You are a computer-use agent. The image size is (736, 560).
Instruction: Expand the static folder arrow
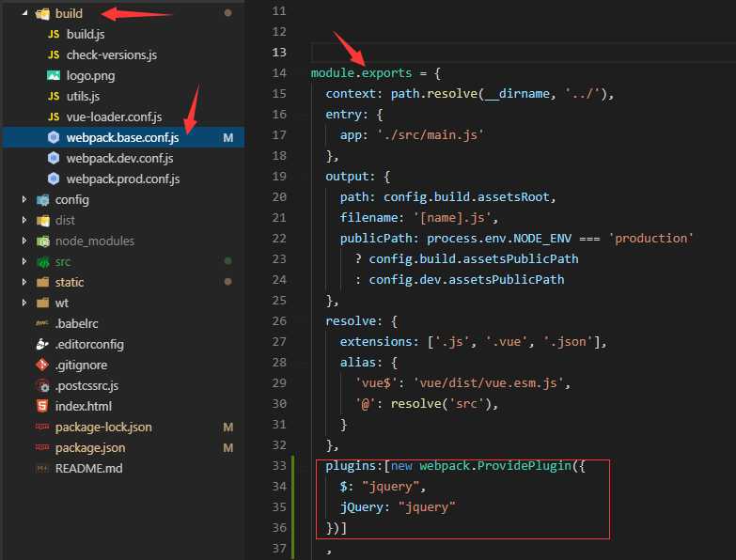point(24,282)
